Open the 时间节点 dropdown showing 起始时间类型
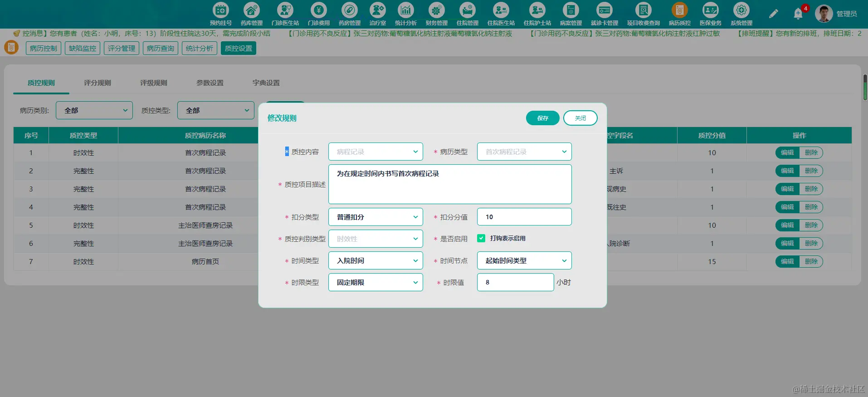This screenshot has height=397, width=868. (524, 260)
